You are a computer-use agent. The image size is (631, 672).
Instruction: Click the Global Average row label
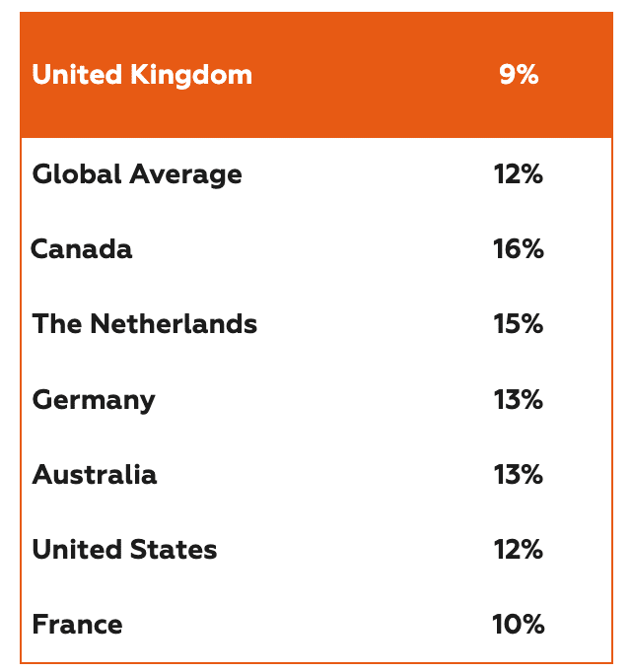click(x=137, y=175)
